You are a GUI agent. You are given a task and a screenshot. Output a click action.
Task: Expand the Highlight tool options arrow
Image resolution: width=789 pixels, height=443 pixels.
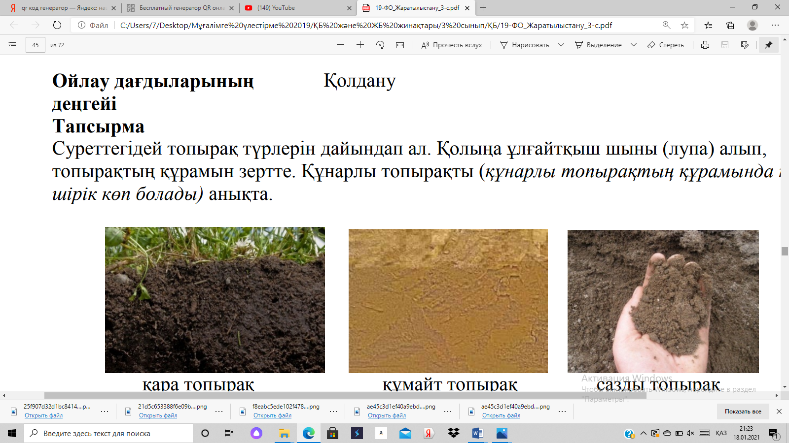point(634,45)
